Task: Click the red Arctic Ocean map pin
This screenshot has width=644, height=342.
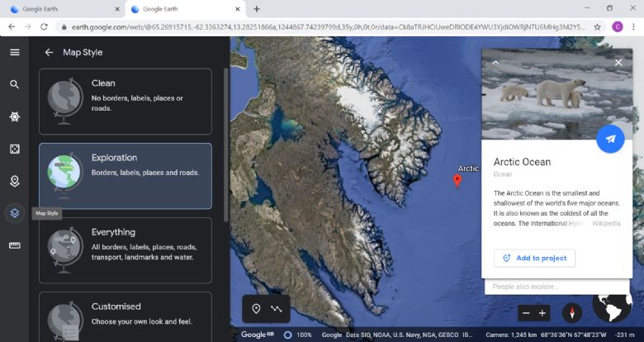Action: coord(457,181)
